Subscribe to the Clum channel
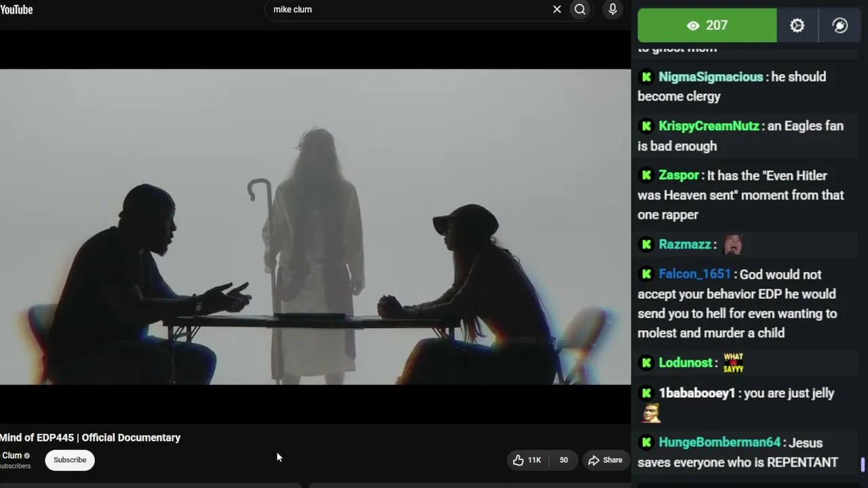Viewport: 868px width, 488px height. point(70,460)
